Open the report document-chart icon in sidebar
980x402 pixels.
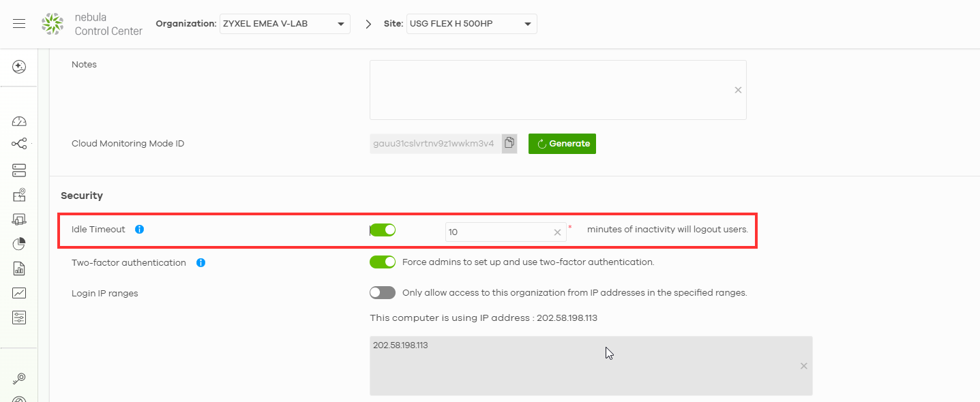point(19,268)
